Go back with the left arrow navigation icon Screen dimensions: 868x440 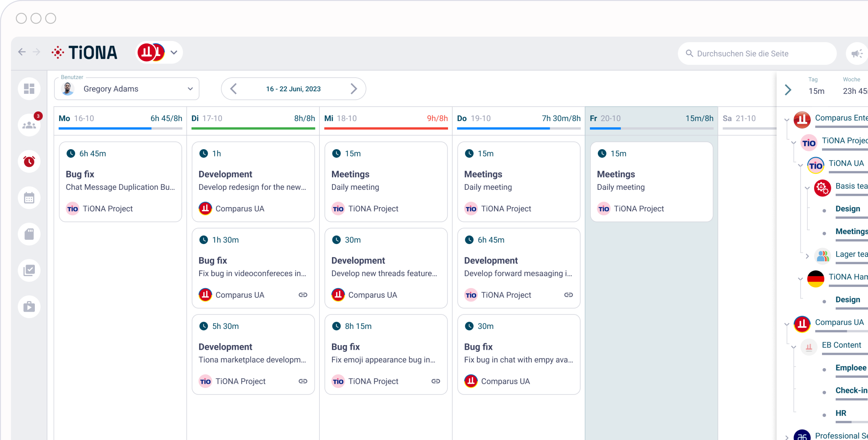pos(22,52)
